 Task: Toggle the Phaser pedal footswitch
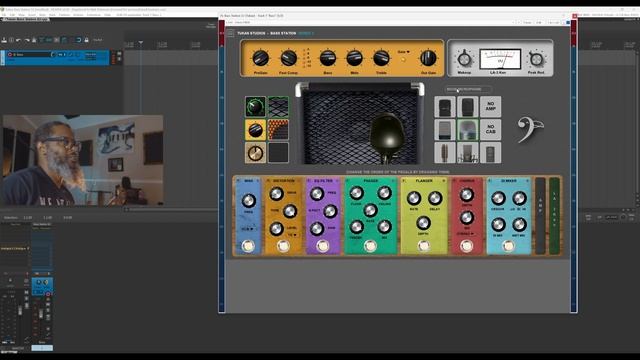(x=370, y=246)
